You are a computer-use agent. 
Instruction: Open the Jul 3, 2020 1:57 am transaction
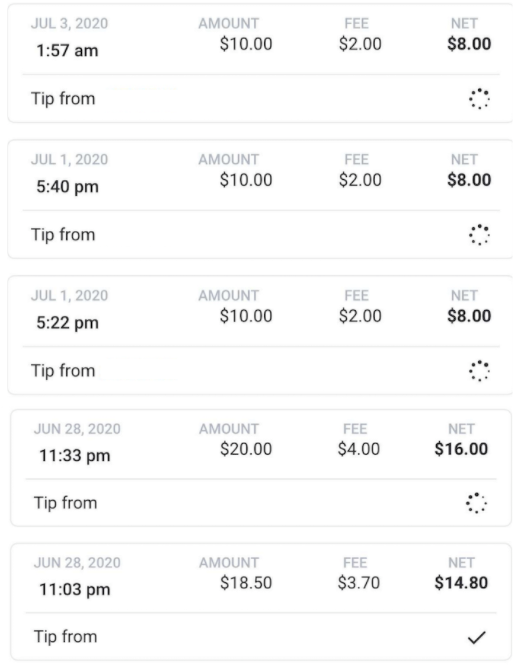[260, 63]
